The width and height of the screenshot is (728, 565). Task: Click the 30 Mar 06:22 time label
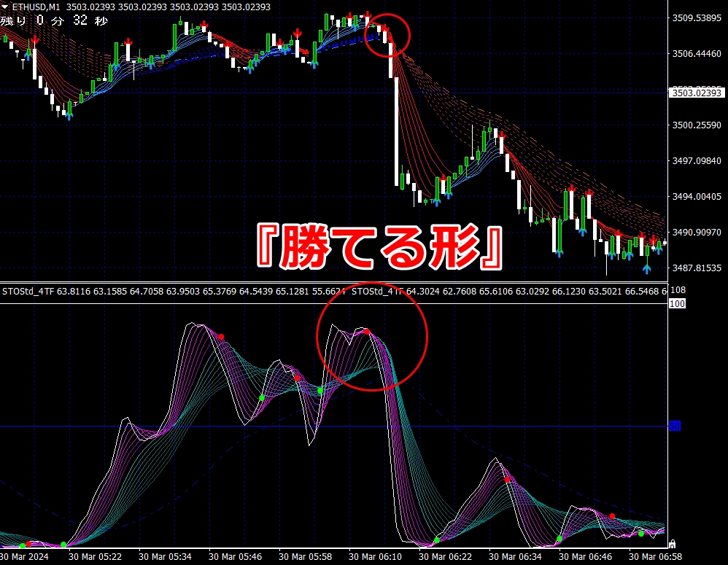coord(445,557)
